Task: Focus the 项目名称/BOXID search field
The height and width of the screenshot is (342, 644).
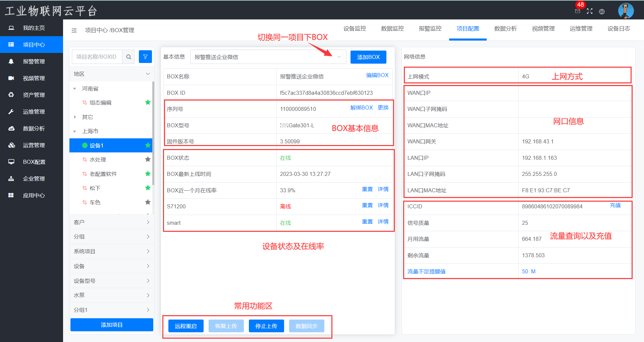Action: (97, 57)
